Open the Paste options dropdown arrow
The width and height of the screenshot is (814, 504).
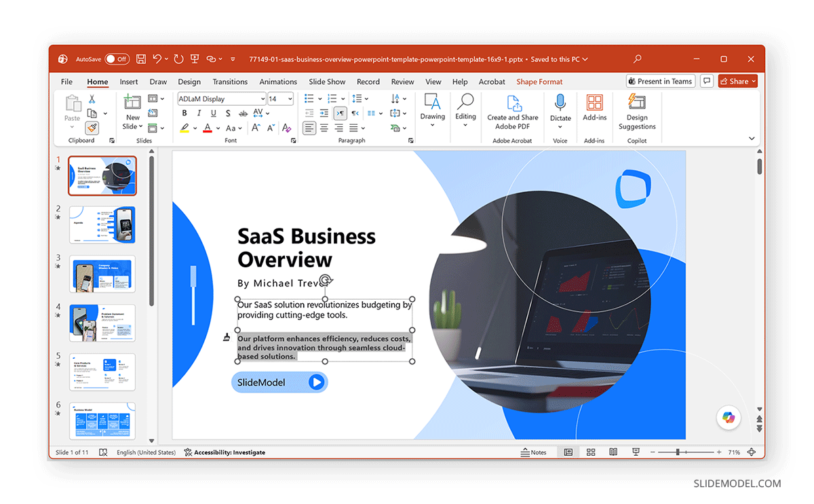coord(72,127)
